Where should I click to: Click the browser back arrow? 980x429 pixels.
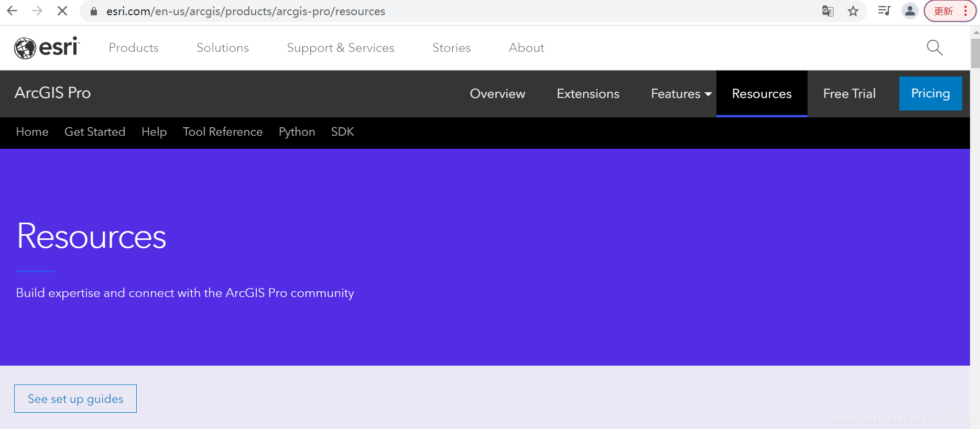(13, 11)
